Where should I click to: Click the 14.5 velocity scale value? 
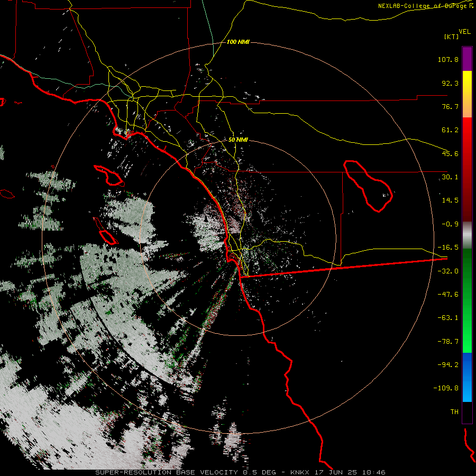(450, 200)
